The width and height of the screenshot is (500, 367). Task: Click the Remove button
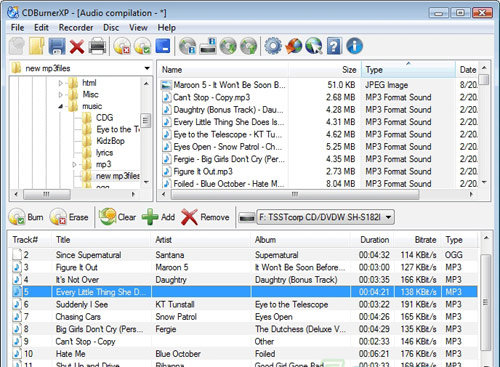click(x=206, y=217)
